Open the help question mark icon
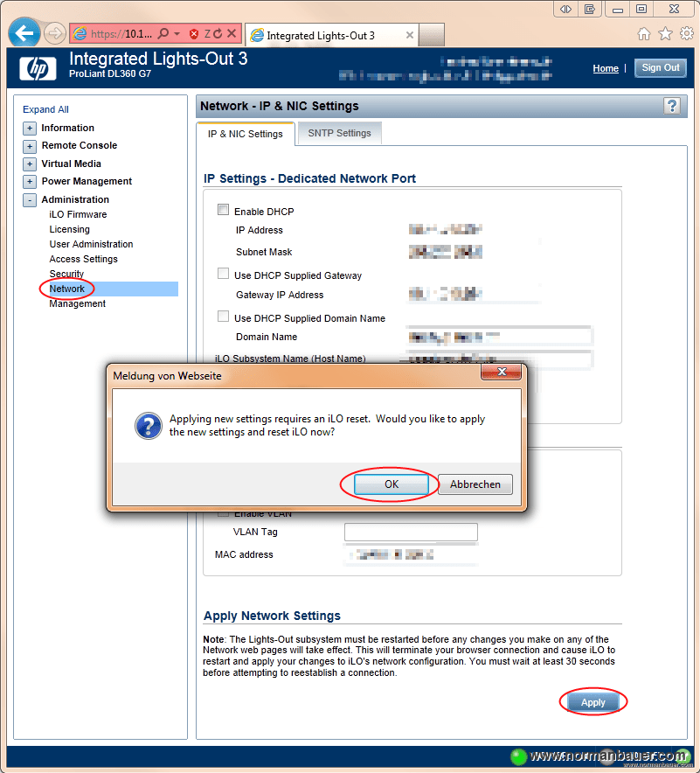This screenshot has height=773, width=700. tap(672, 106)
